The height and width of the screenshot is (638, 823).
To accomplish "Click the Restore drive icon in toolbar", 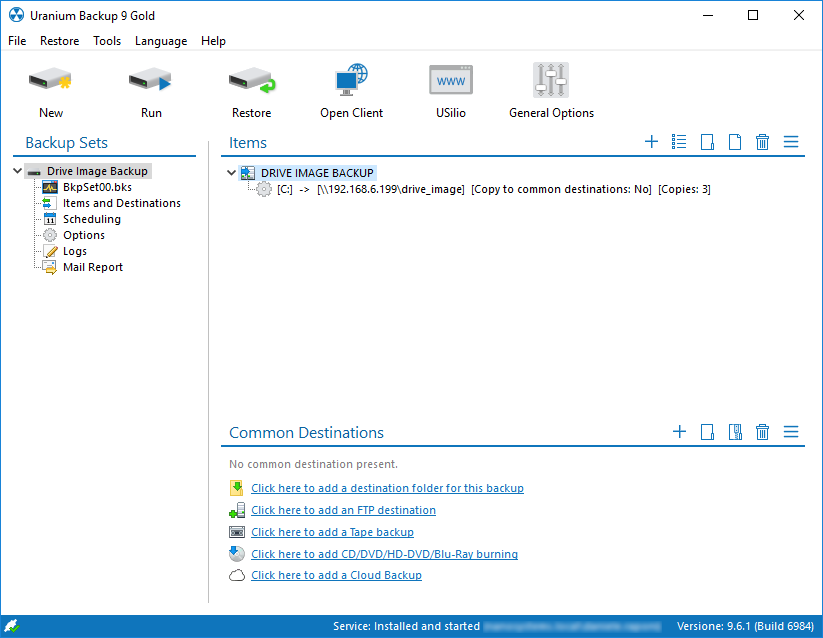I will 252,80.
